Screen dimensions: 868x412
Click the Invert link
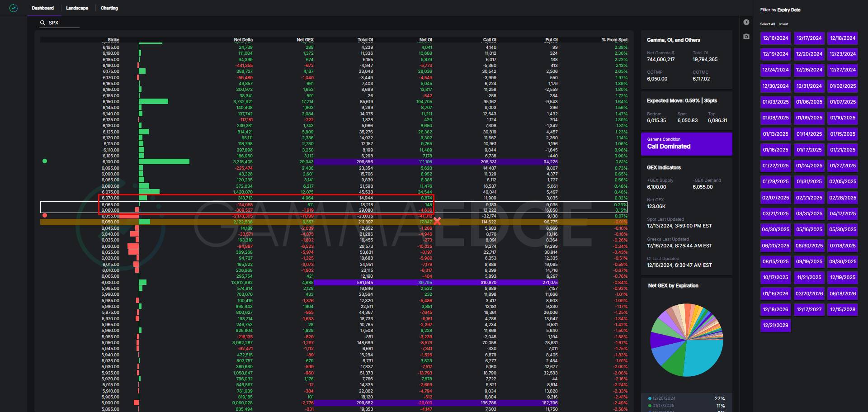pyautogui.click(x=783, y=24)
